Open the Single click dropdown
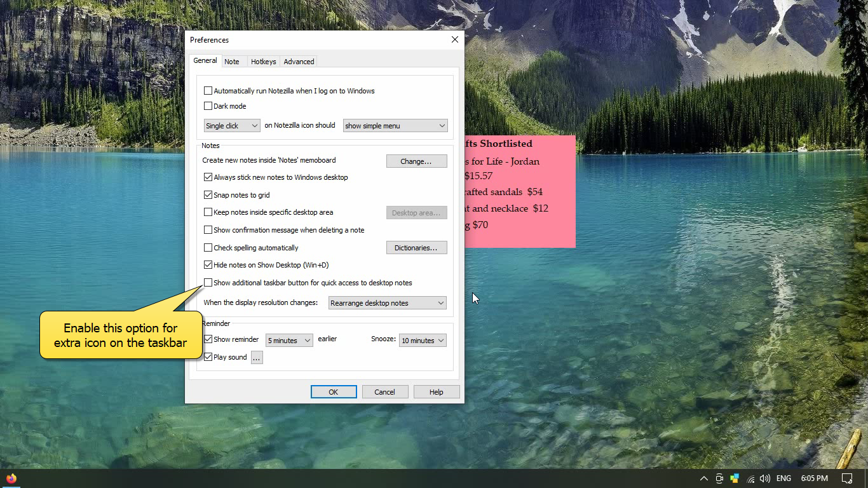 (232, 126)
